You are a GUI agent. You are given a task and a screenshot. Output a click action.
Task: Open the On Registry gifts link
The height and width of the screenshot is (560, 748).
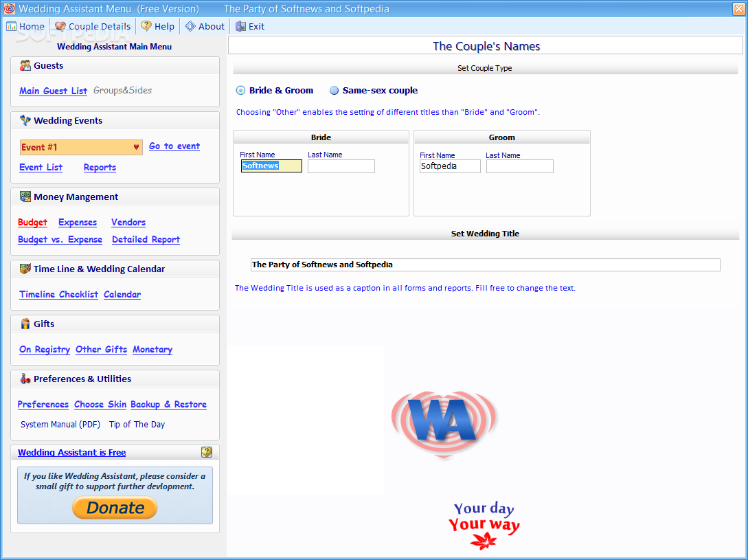[45, 349]
